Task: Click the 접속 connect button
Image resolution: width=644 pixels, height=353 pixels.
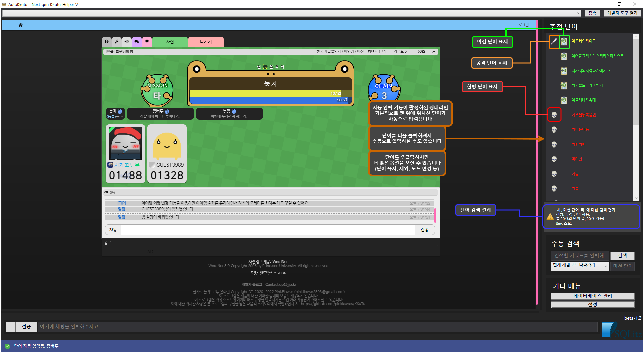Action: click(x=592, y=13)
